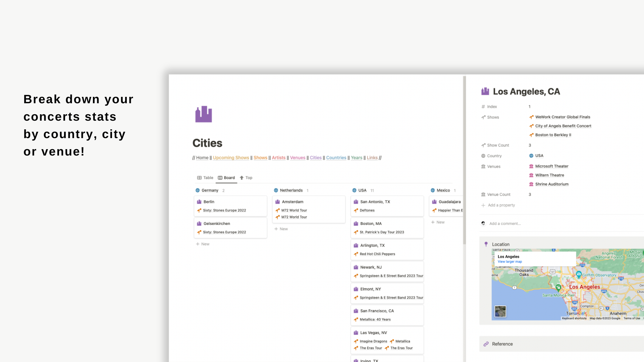Open the Berlin city card

[230, 206]
